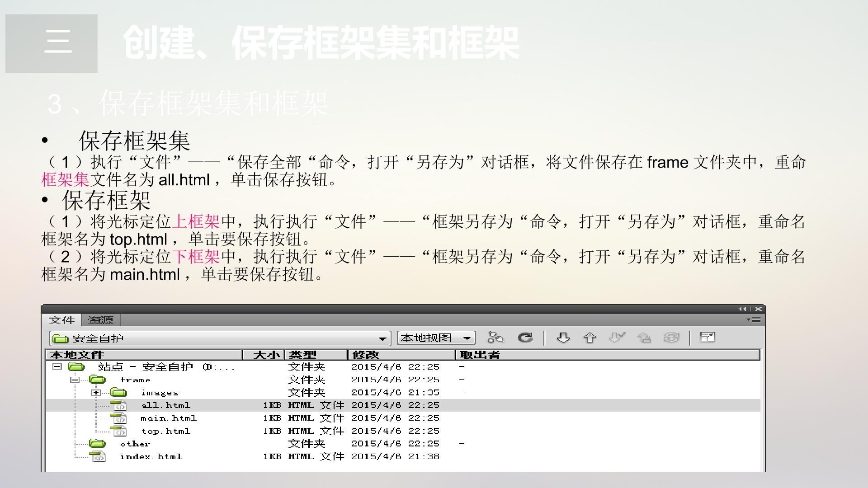This screenshot has height=488, width=868.
Task: Click the images folder icon
Action: click(118, 392)
